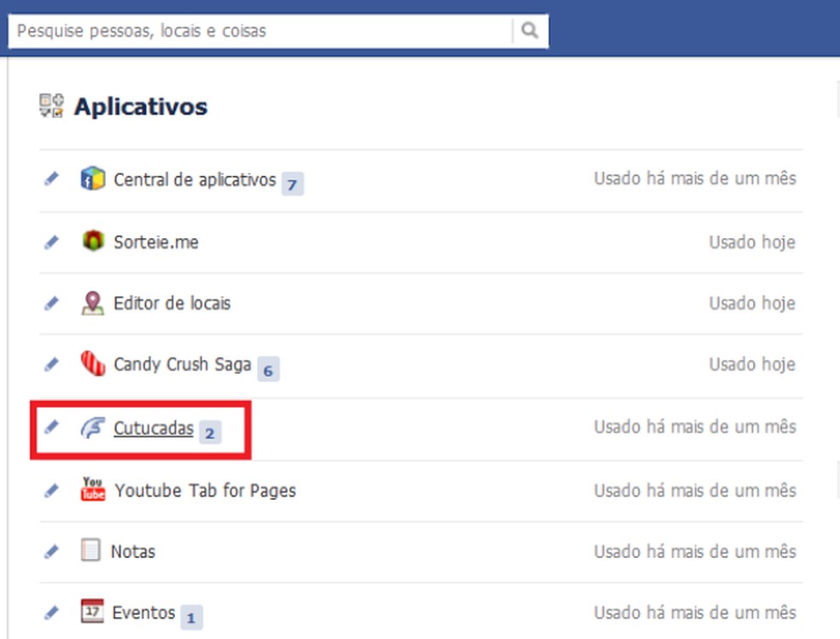Click the Notas app name
Screen dimensions: 840x639
[x=135, y=551]
